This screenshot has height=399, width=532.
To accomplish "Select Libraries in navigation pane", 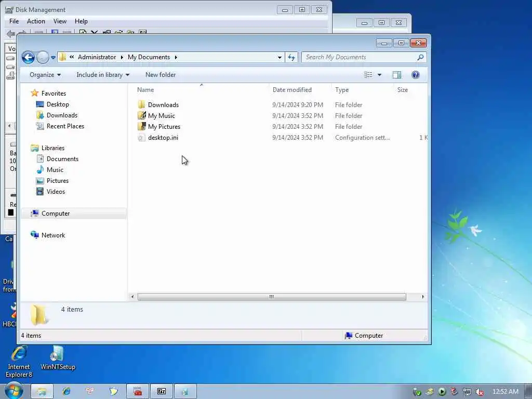I will [53, 148].
